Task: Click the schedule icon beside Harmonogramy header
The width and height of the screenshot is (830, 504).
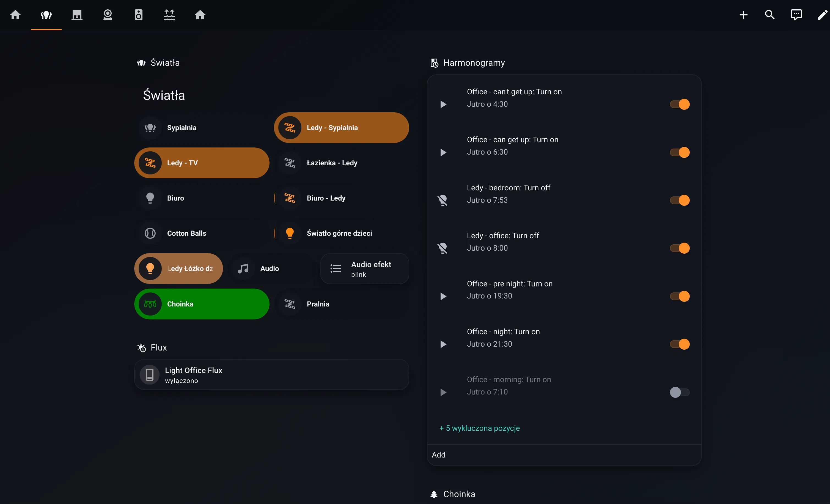Action: [x=434, y=63]
